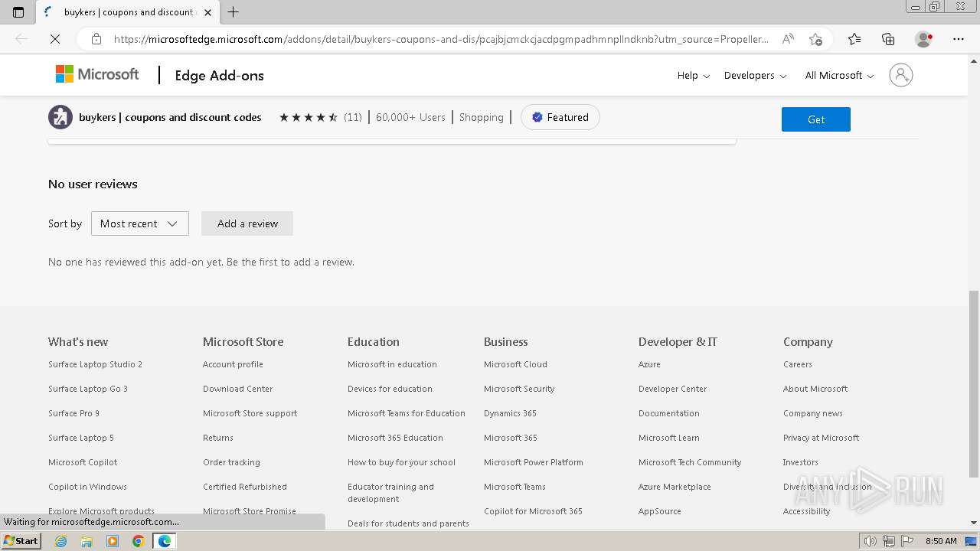Open Order tracking link
Viewport: 980px width, 551px height.
point(231,462)
